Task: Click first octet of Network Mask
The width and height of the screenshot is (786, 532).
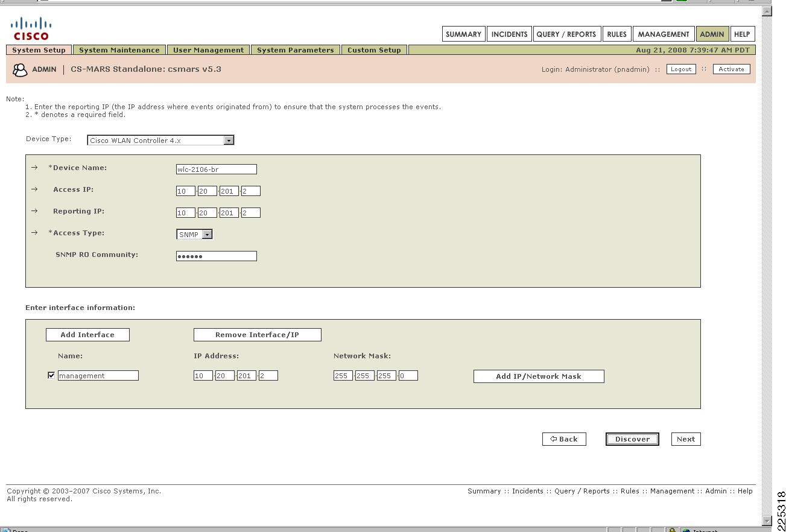Action: coord(343,376)
